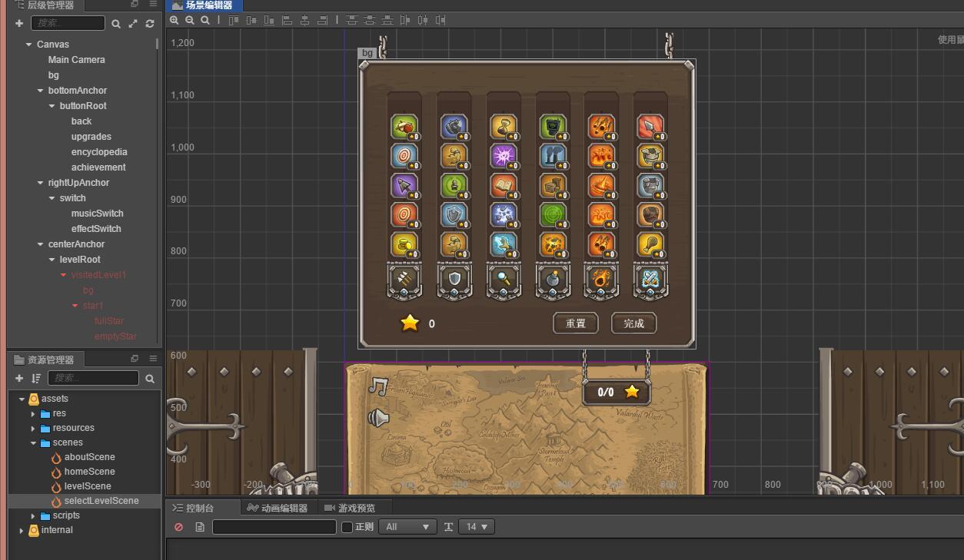
Task: Open the All log level dropdown
Action: point(407,527)
